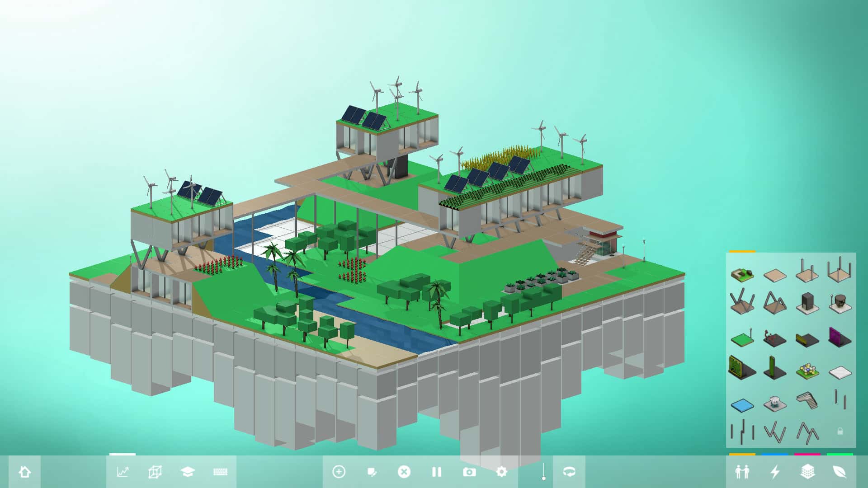Pick the flower garden tile block
Viewport: 868px width, 488px height.
coord(807,371)
